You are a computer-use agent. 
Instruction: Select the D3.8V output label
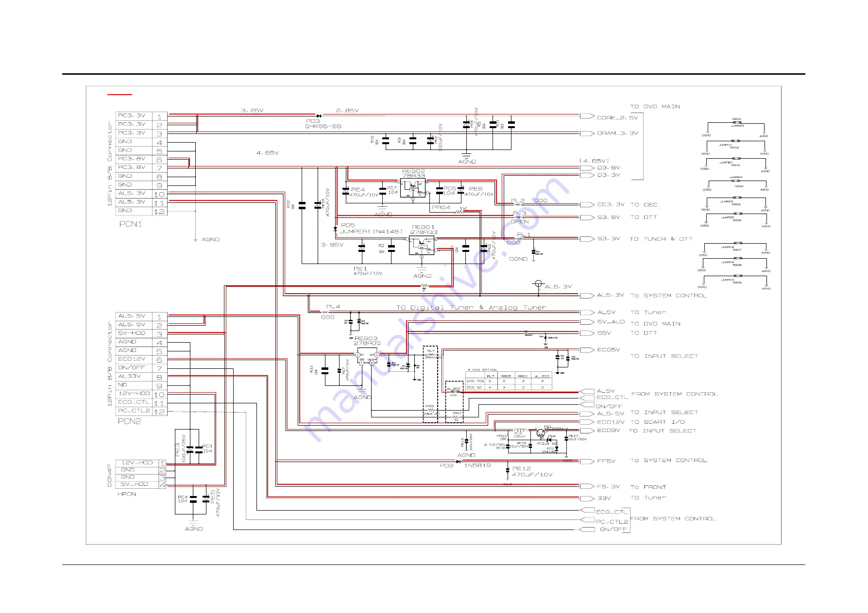pyautogui.click(x=609, y=168)
